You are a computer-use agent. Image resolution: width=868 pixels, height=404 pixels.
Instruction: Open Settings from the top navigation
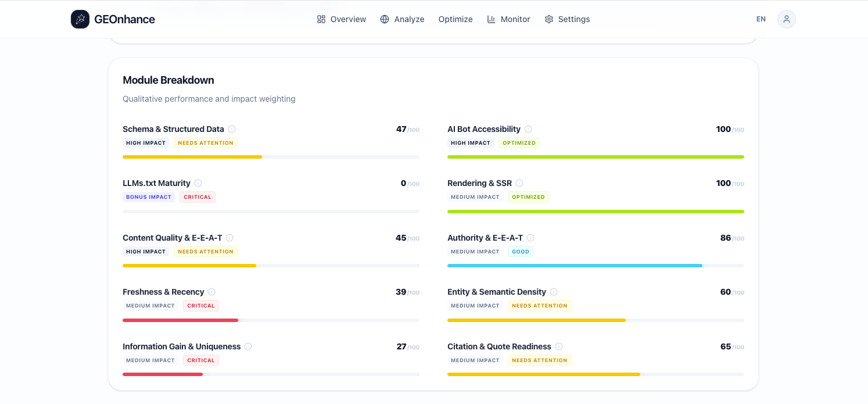pos(567,19)
